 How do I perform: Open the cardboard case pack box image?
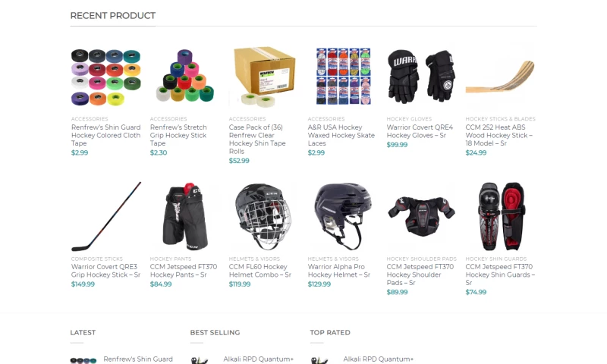click(x=263, y=77)
